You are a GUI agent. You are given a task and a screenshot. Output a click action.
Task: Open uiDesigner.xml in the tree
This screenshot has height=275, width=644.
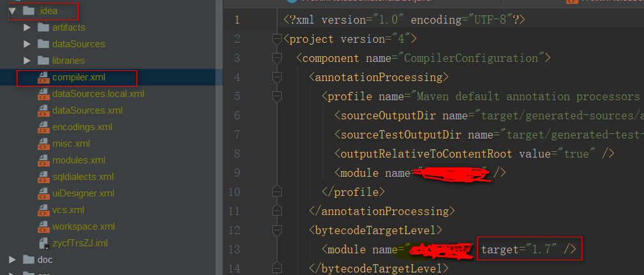click(84, 193)
